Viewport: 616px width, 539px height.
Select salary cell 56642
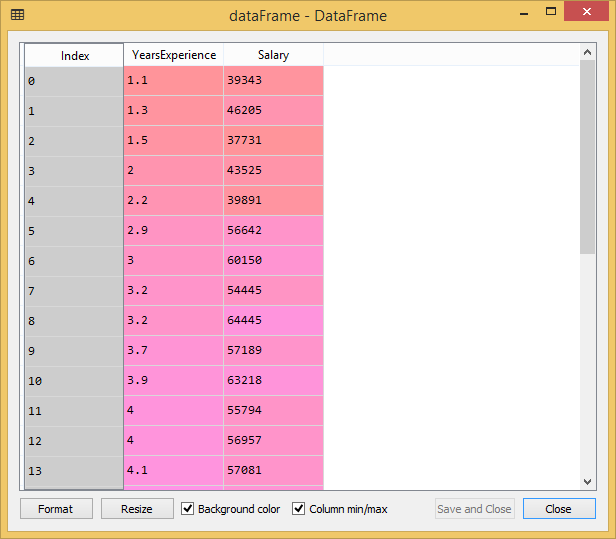(273, 231)
